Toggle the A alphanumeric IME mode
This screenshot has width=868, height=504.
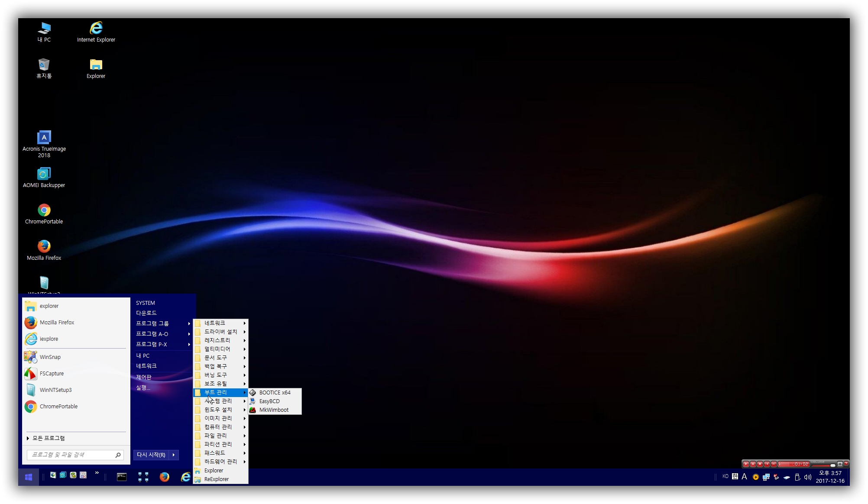745,477
